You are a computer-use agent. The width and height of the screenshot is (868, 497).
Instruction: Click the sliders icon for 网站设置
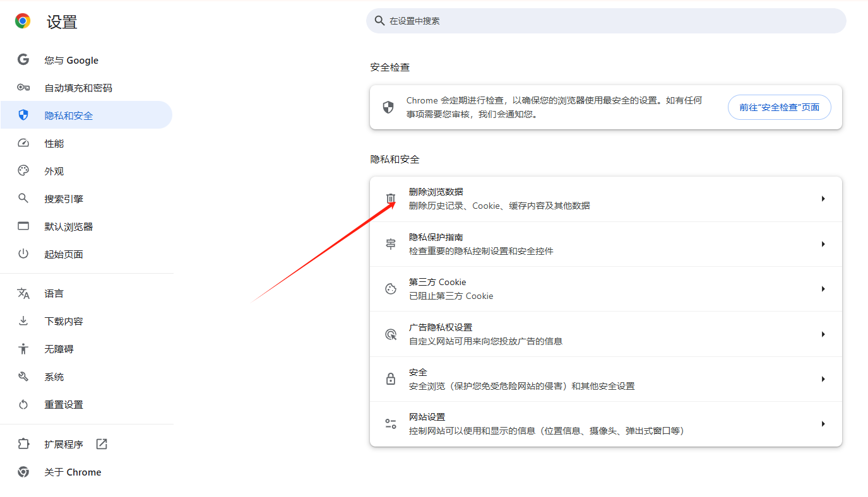click(x=391, y=424)
